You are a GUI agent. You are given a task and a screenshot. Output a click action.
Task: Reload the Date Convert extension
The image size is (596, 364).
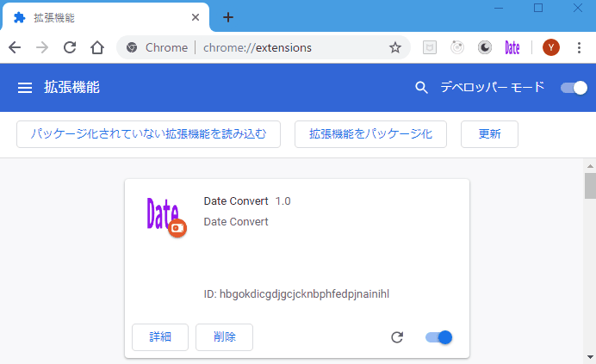tap(397, 337)
